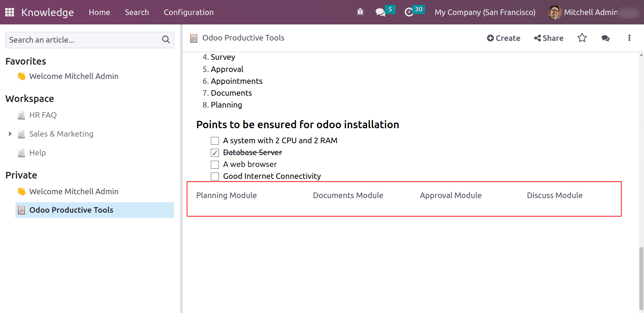
Task: Click list item '6. Appointments'
Action: click(232, 81)
